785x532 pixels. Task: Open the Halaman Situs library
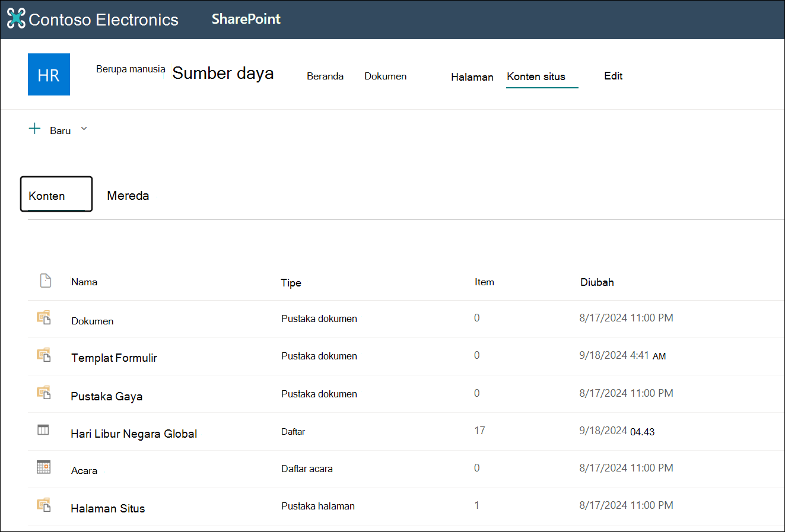[108, 508]
